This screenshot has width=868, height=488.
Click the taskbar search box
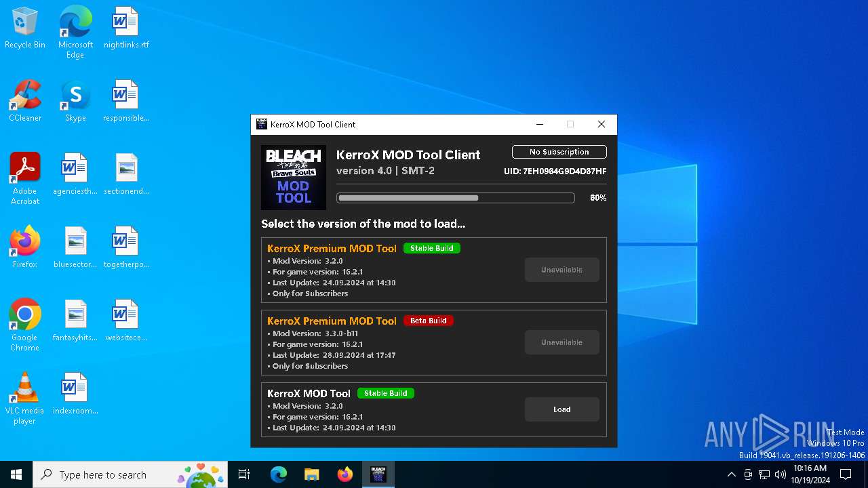pos(130,474)
